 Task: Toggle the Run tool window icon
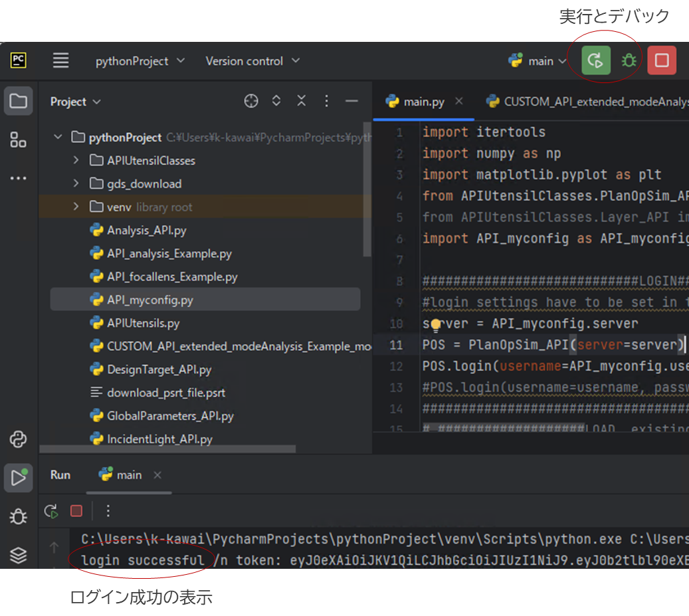point(19,478)
